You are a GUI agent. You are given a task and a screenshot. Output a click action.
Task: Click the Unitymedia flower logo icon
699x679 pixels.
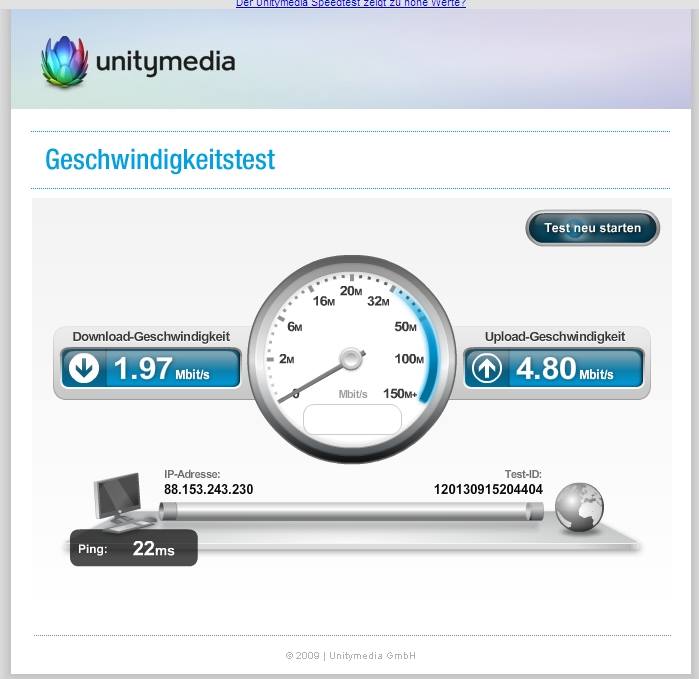coord(64,61)
